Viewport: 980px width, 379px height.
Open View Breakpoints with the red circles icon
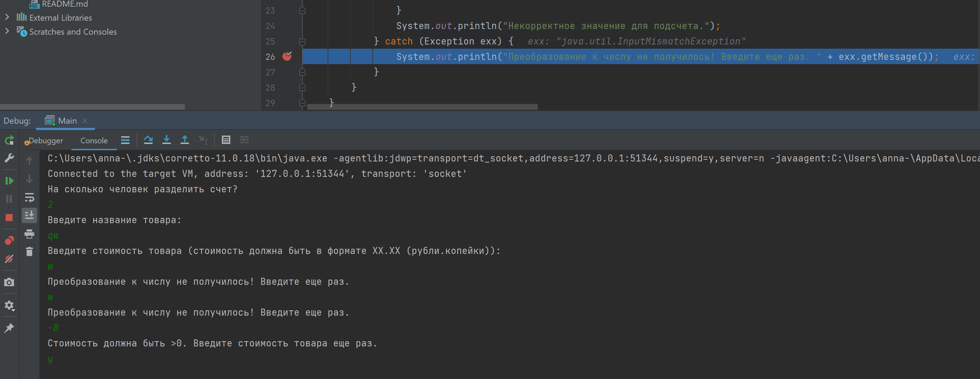point(9,240)
